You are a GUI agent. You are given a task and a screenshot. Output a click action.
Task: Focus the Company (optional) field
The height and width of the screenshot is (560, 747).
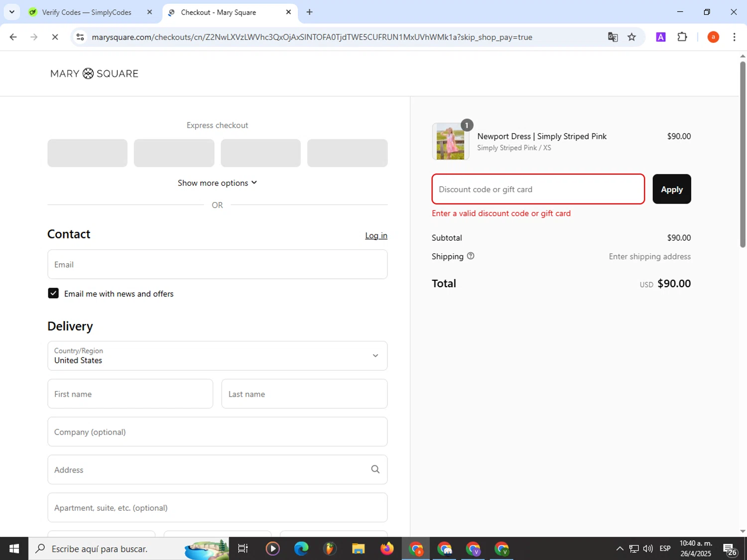[x=217, y=432]
